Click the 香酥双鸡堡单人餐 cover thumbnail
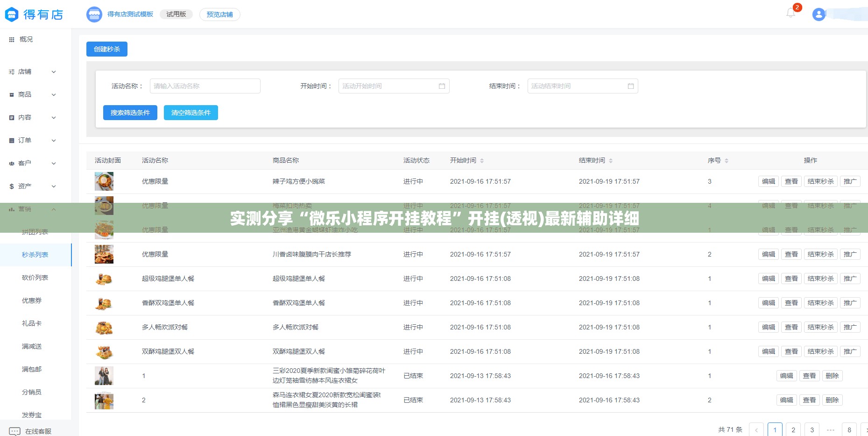Viewport: 868px width, 436px height. tap(104, 303)
